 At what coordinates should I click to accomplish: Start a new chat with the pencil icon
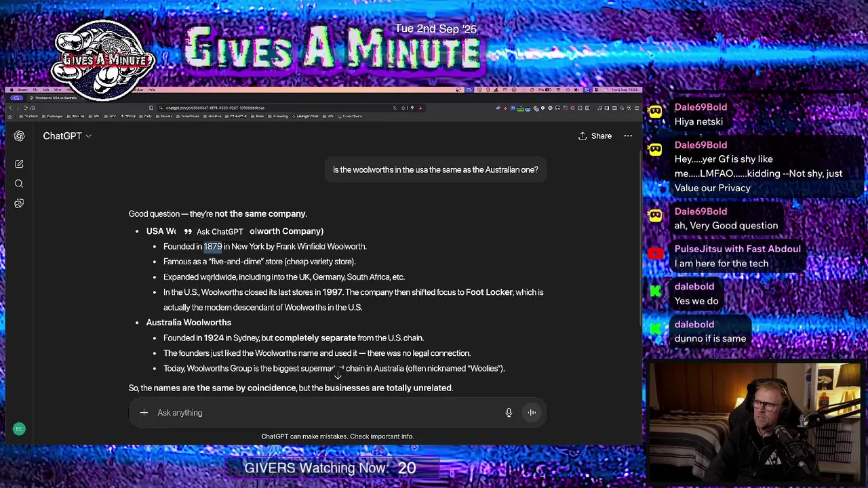(19, 164)
